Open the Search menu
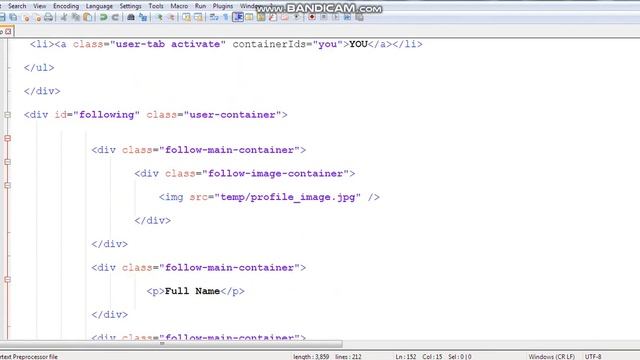Viewport: 640px width, 360px height. [x=17, y=6]
